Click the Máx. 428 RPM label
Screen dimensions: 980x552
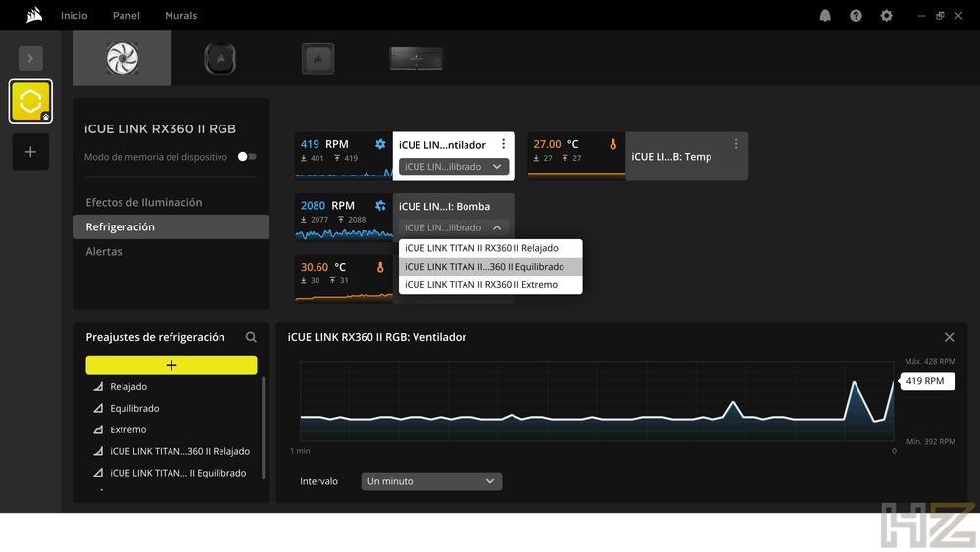pos(930,362)
